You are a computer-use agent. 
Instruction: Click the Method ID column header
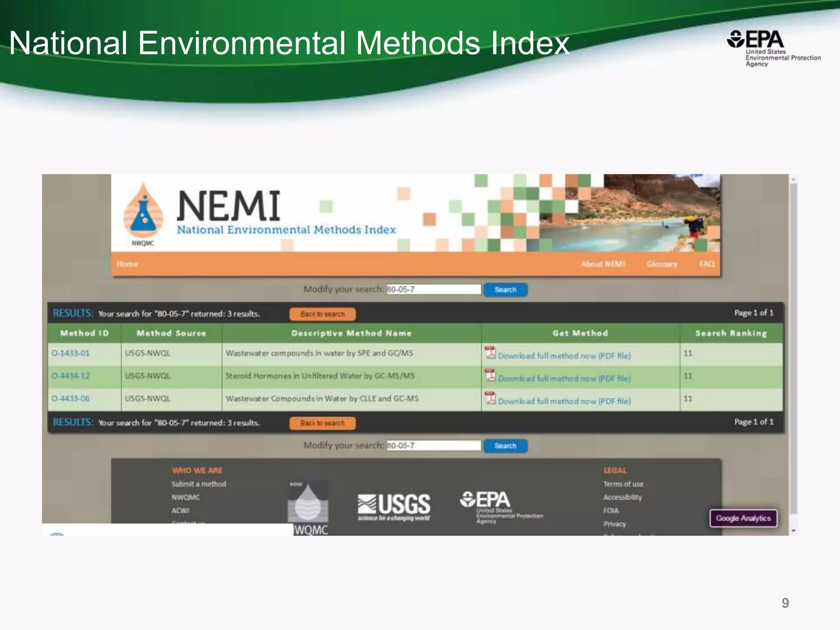(84, 333)
